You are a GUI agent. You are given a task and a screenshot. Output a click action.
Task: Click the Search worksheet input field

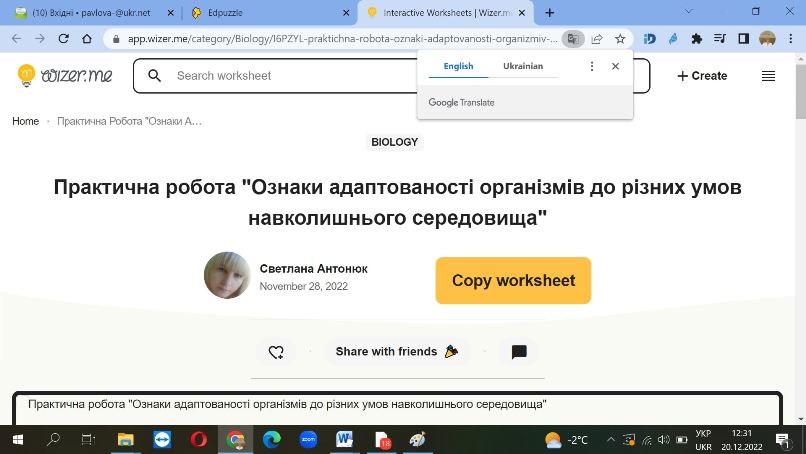[x=293, y=76]
